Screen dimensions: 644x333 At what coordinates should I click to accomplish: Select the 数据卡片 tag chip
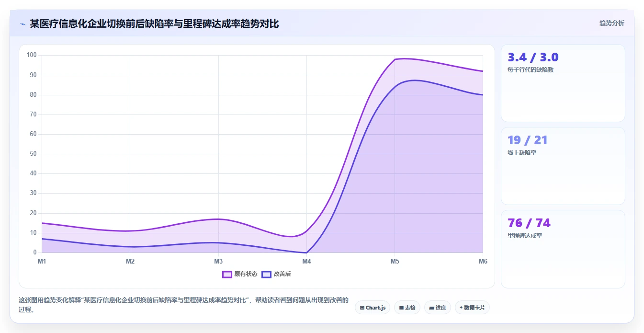tap(472, 308)
